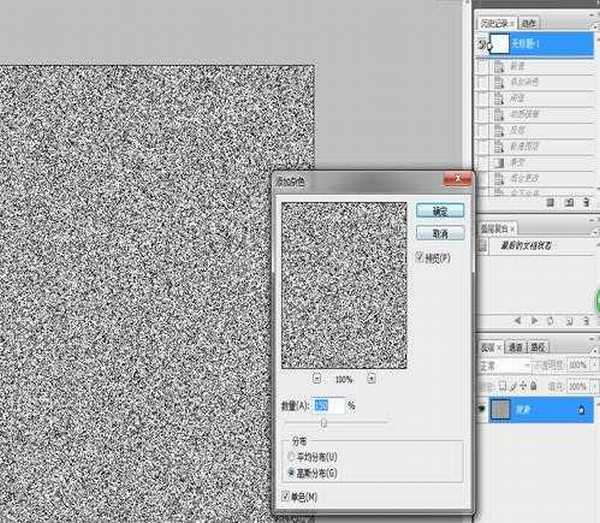The width and height of the screenshot is (600, 523).
Task: Open the 正常 blend mode dropdown
Action: tap(504, 366)
